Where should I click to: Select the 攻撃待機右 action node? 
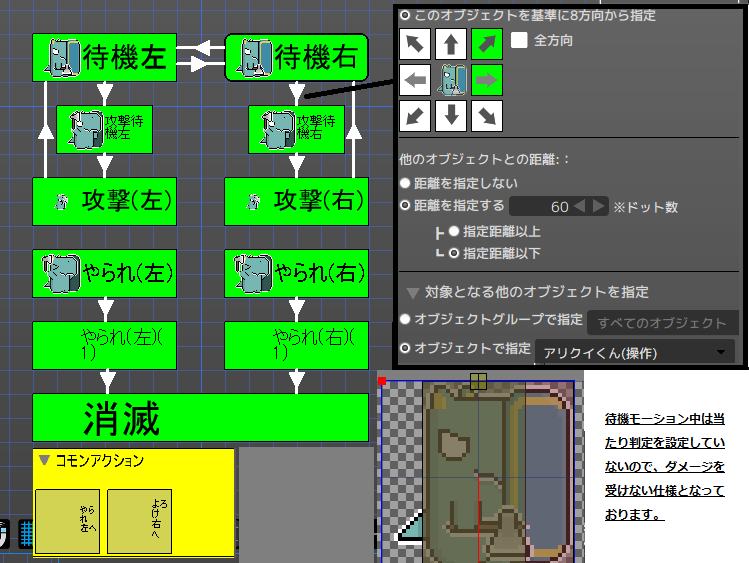[297, 129]
